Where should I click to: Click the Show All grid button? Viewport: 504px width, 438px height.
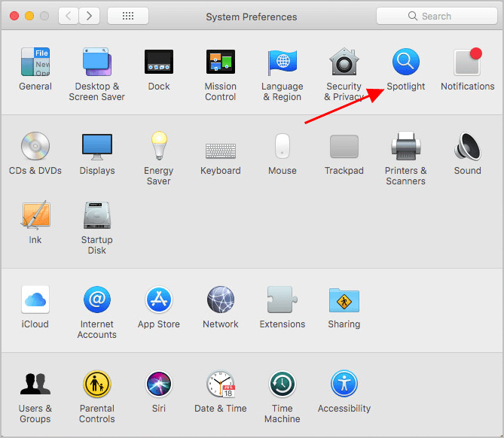click(x=128, y=16)
